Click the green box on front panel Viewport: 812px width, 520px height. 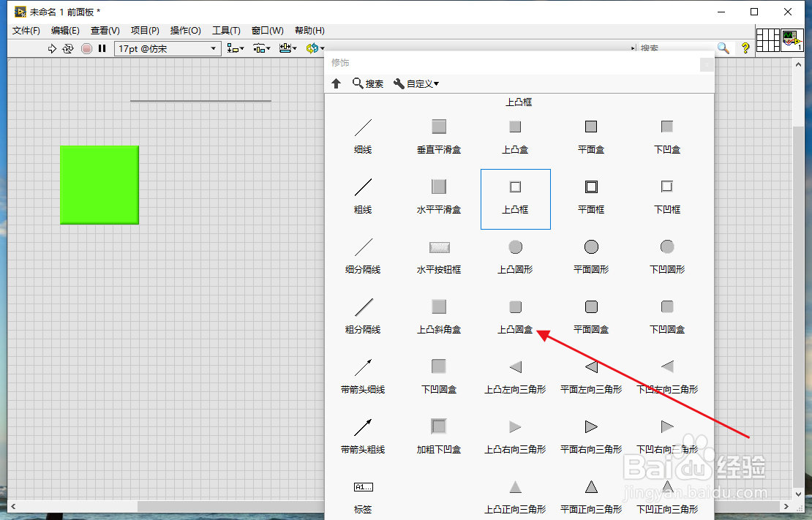coord(99,185)
